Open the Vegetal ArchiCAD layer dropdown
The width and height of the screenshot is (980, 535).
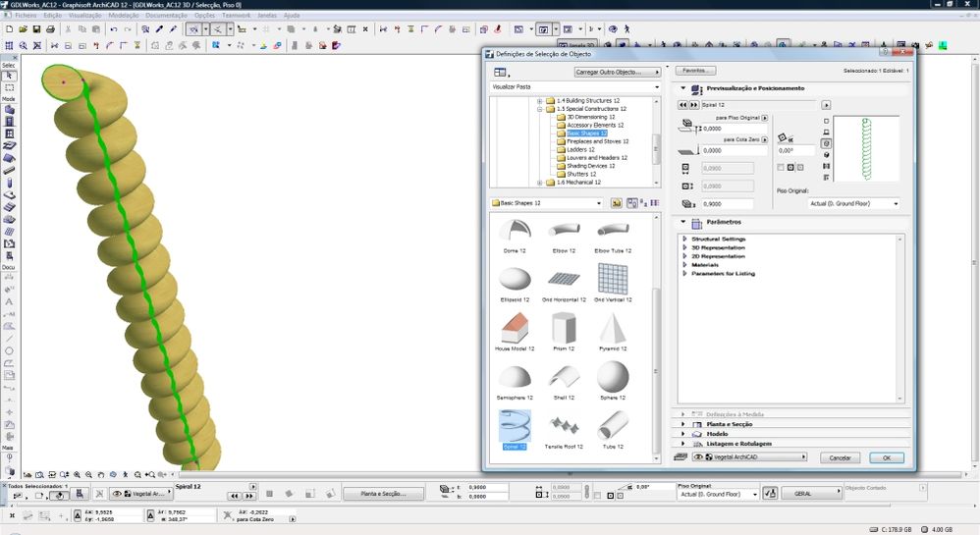pos(750,457)
